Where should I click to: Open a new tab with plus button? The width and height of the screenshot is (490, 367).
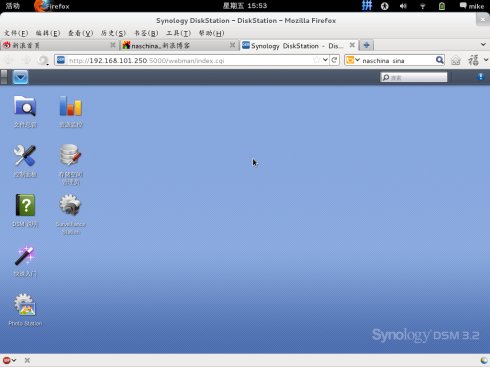pos(366,45)
